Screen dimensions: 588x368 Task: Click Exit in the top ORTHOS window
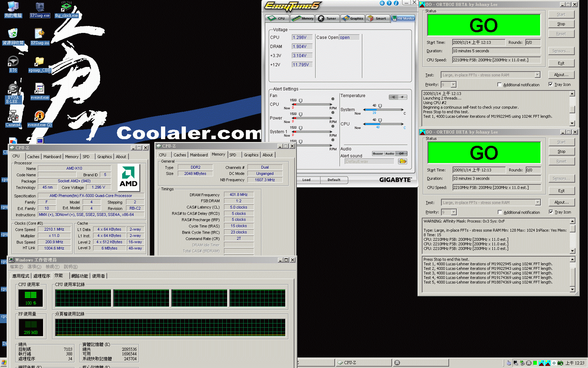(x=561, y=63)
